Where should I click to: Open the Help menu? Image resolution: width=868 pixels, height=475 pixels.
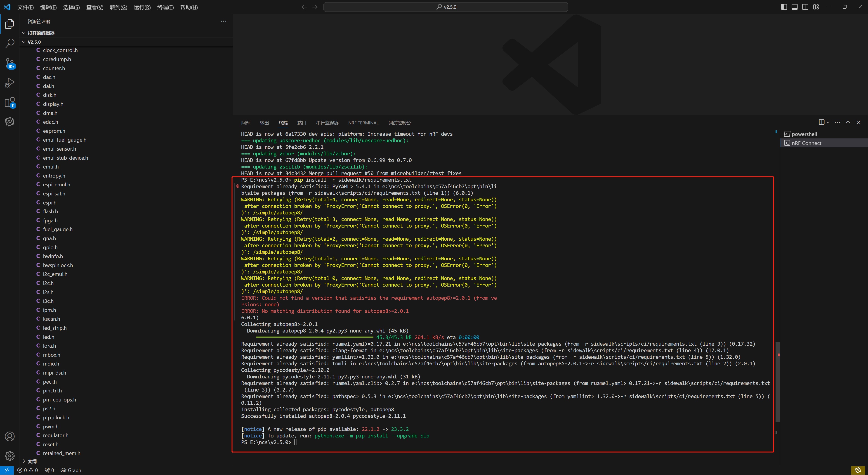189,7
